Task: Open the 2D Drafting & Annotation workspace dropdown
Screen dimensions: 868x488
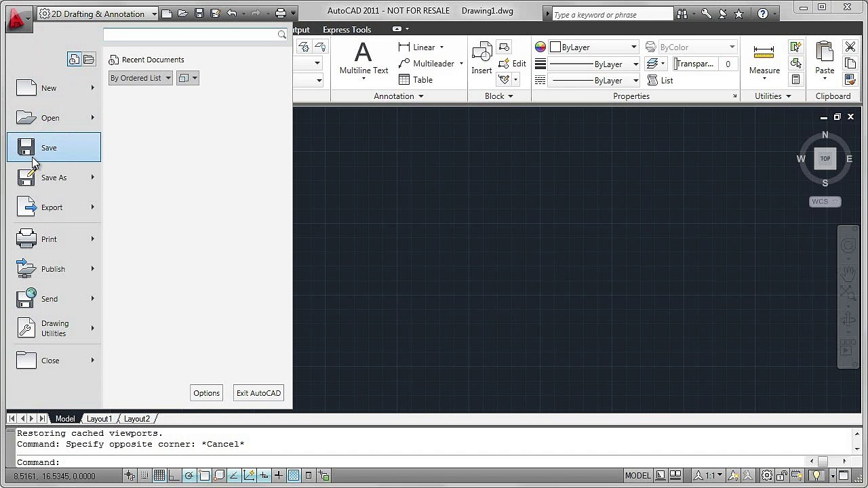Action: click(x=98, y=14)
